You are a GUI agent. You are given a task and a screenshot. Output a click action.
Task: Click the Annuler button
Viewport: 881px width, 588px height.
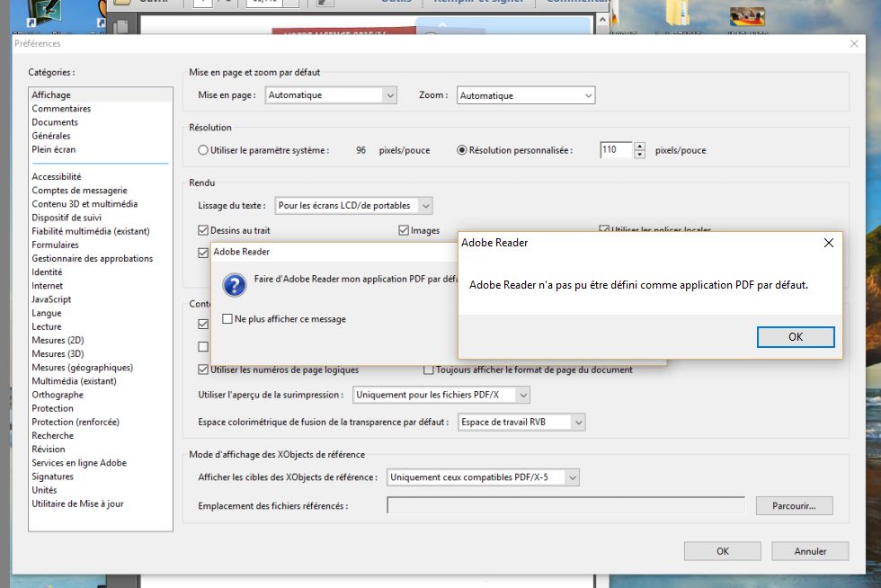[x=810, y=551]
